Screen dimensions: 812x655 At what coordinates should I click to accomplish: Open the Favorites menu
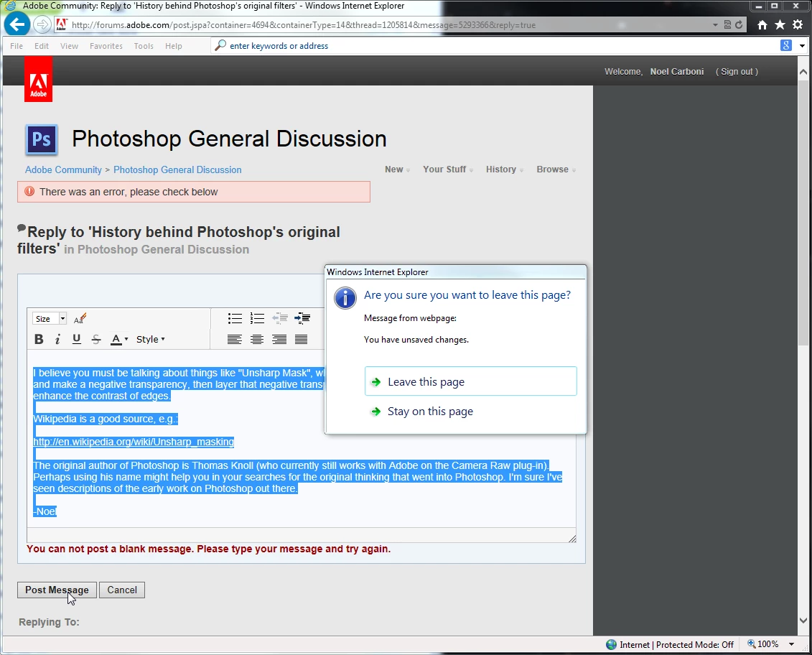(106, 46)
